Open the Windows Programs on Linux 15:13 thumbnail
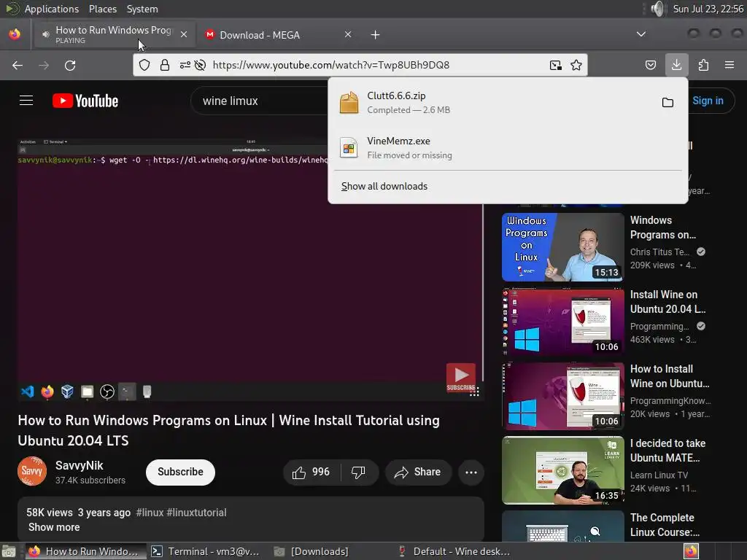This screenshot has width=747, height=560. click(x=562, y=246)
